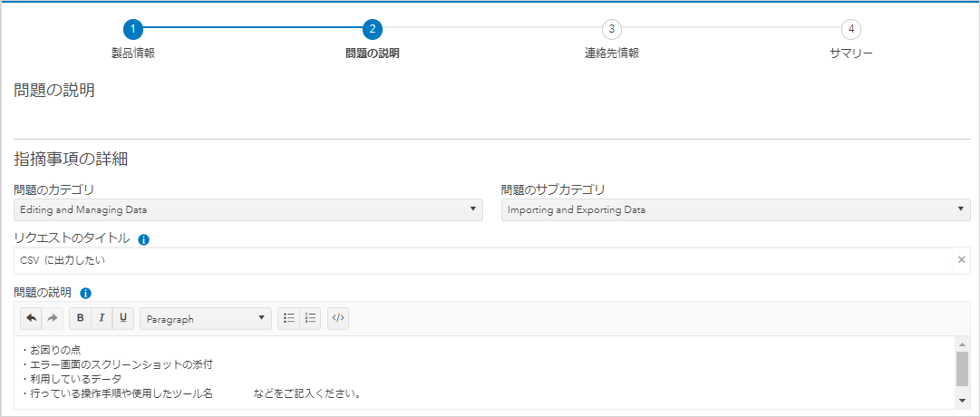Viewport: 980px width, 417px height.
Task: Click the 指摘事項の詳細 heading
Action: (x=71, y=160)
